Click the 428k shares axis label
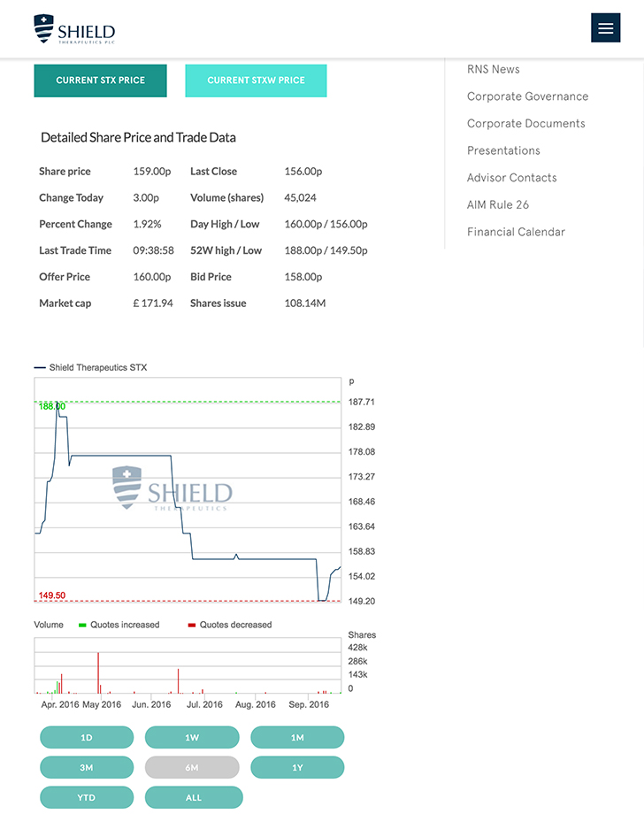Image resolution: width=644 pixels, height=814 pixels. click(x=357, y=648)
